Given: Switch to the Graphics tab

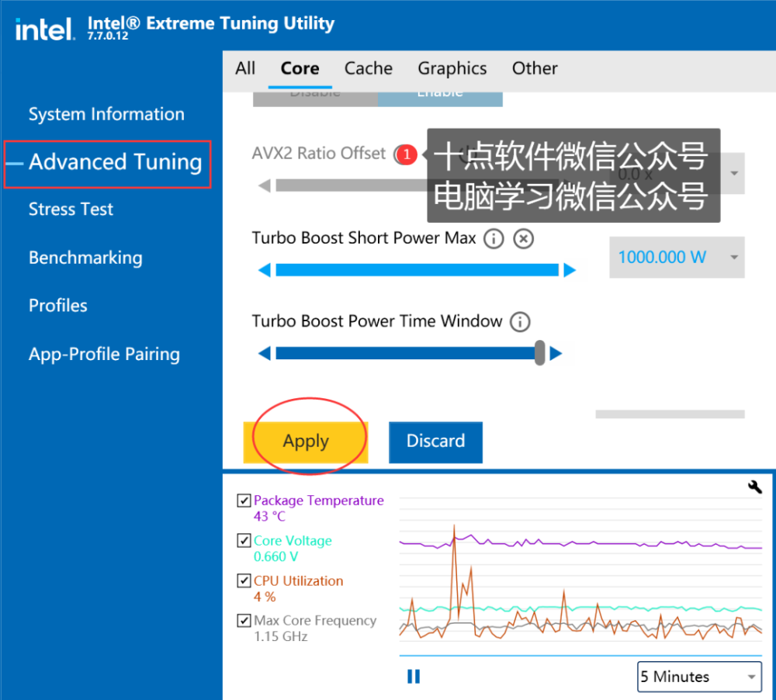Looking at the screenshot, I should click(452, 68).
